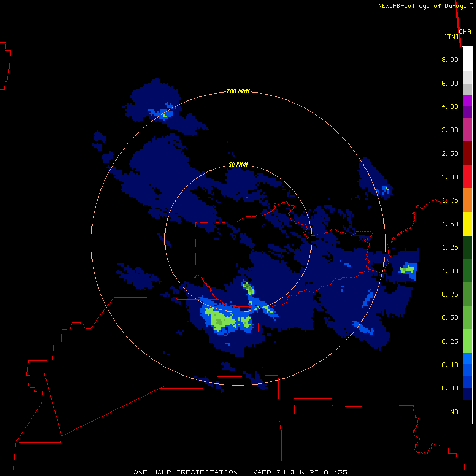Click the 'ND' legend label
Screen dimensions: 476x476
[x=454, y=412]
